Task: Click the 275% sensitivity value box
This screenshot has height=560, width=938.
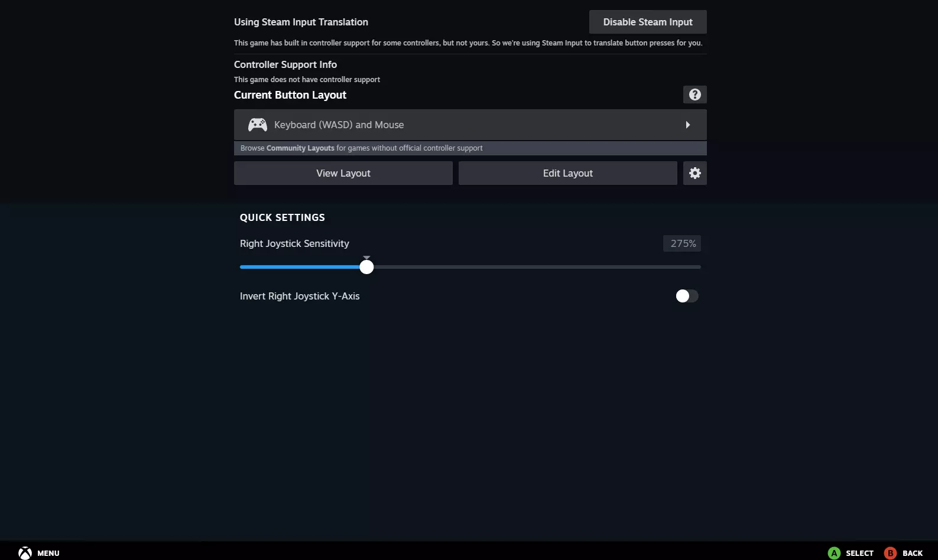Action: [x=682, y=243]
